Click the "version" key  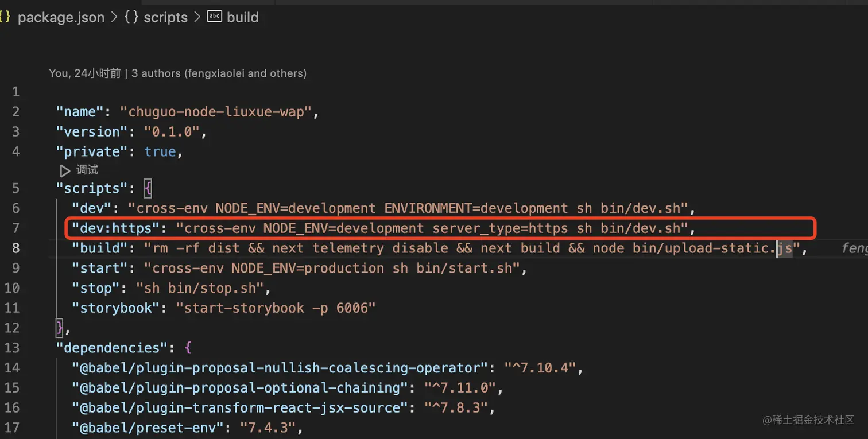(x=92, y=131)
